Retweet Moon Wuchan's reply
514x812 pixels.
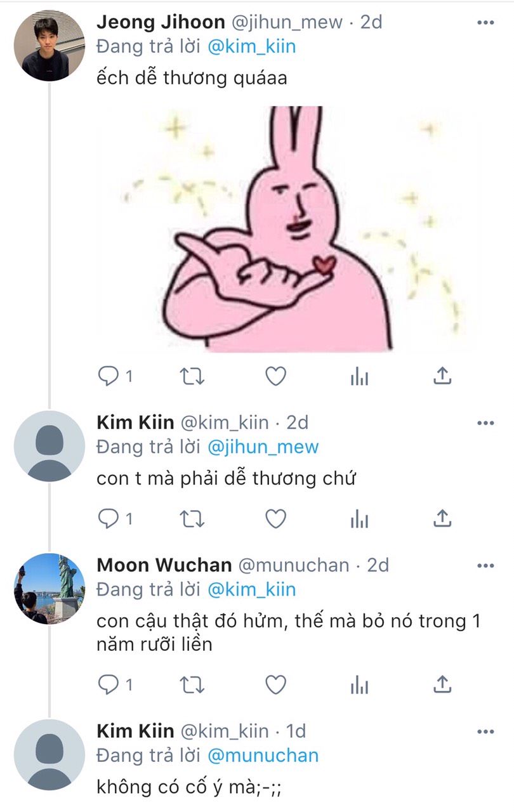click(193, 684)
